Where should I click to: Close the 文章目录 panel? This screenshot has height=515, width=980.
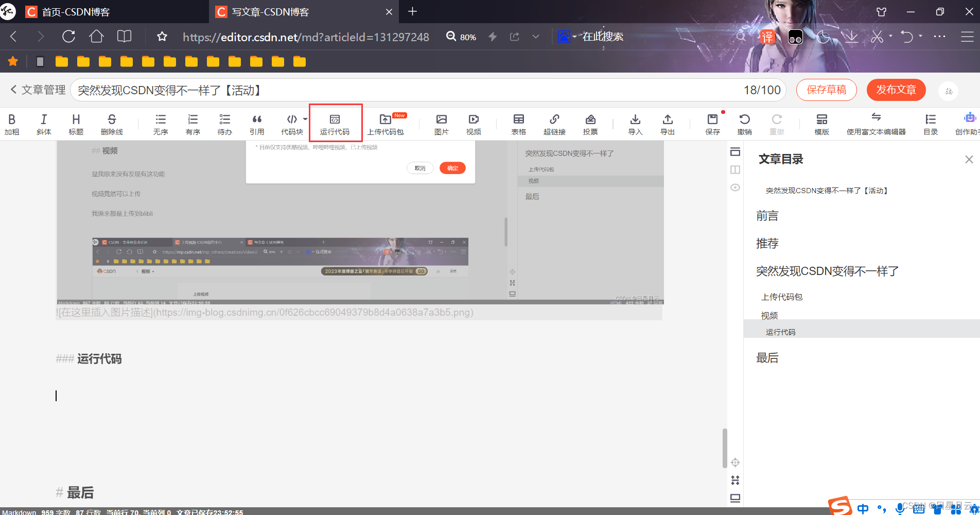coord(969,160)
